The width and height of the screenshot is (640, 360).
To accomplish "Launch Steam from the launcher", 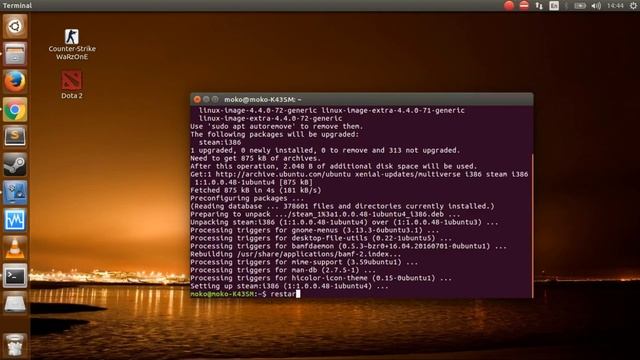I will [x=15, y=164].
